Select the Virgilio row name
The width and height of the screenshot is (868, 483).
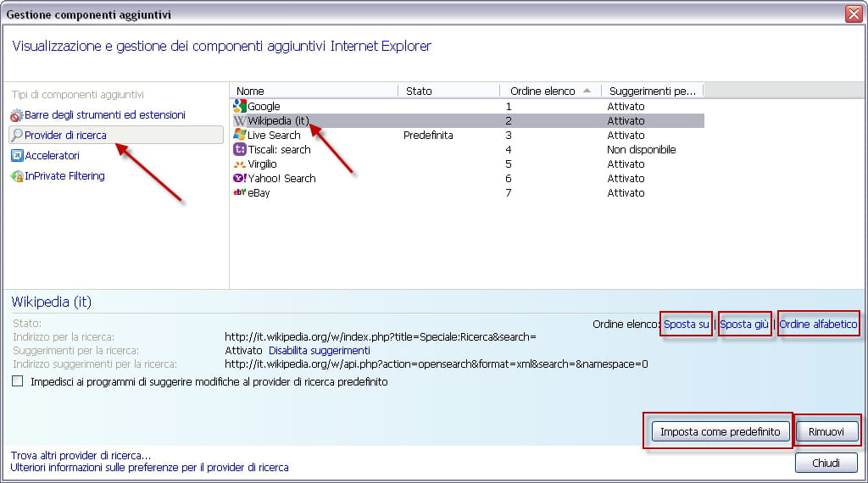coord(262,164)
